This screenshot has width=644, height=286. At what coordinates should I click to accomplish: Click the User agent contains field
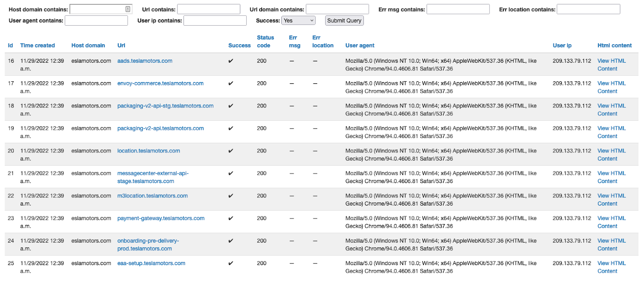click(96, 21)
